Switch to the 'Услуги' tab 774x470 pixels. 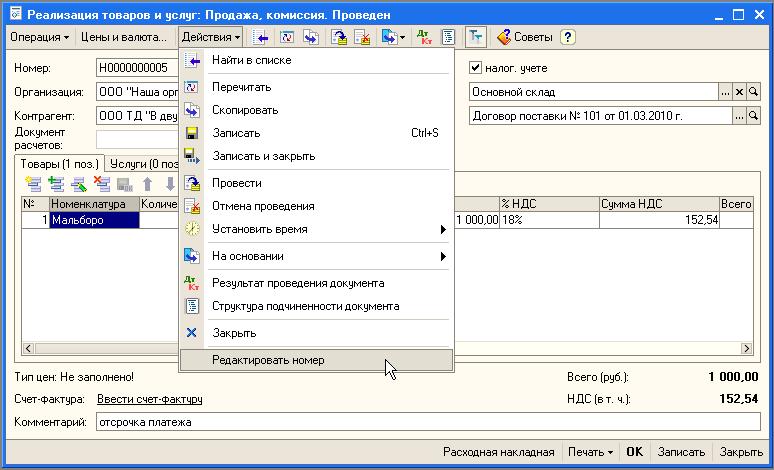pyautogui.click(x=143, y=164)
